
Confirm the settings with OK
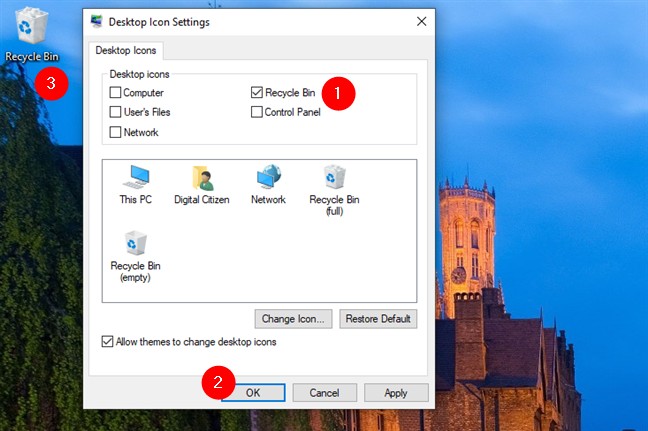(253, 393)
